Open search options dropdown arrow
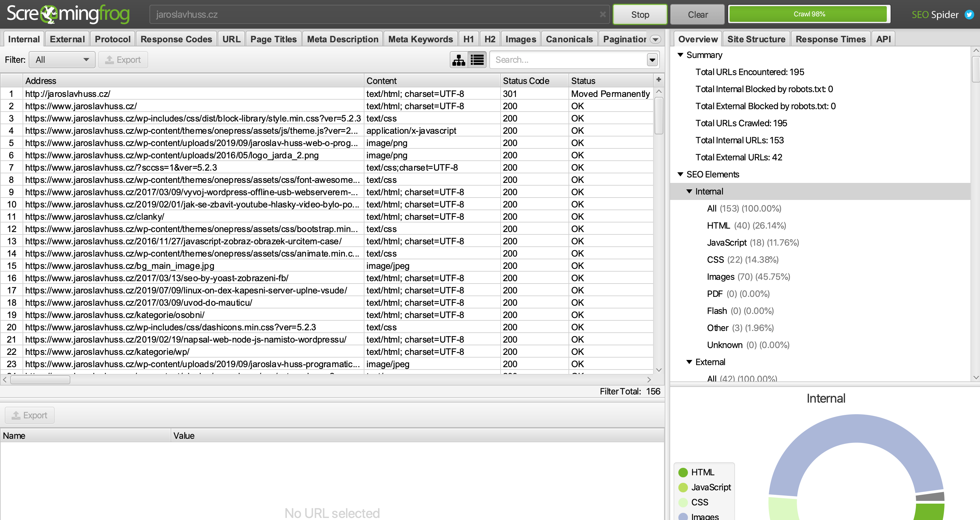This screenshot has width=980, height=520. (652, 60)
